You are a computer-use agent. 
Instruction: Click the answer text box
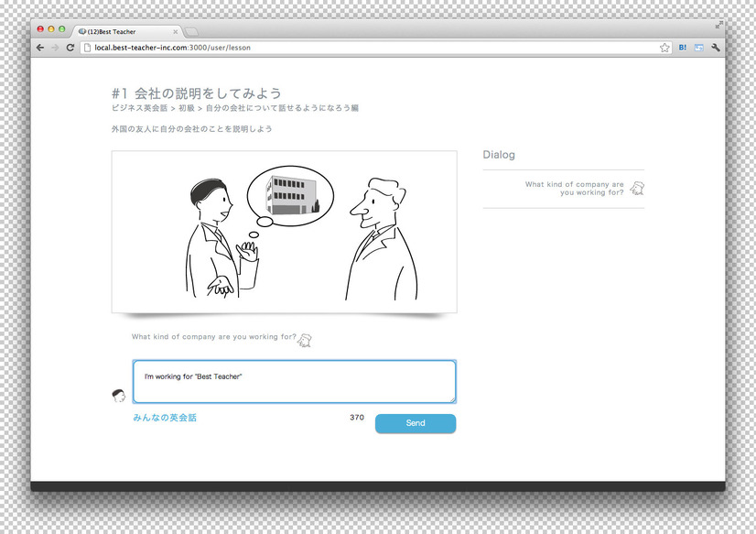[x=294, y=381]
